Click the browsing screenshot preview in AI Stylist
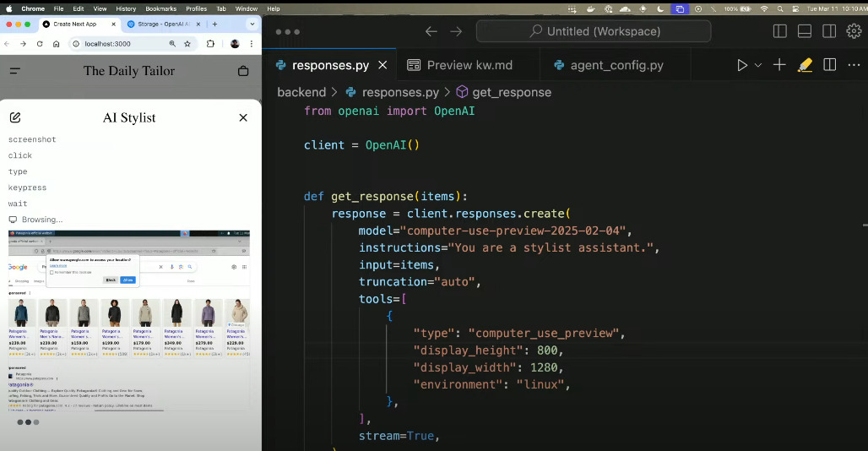This screenshot has height=451, width=868. click(129, 321)
